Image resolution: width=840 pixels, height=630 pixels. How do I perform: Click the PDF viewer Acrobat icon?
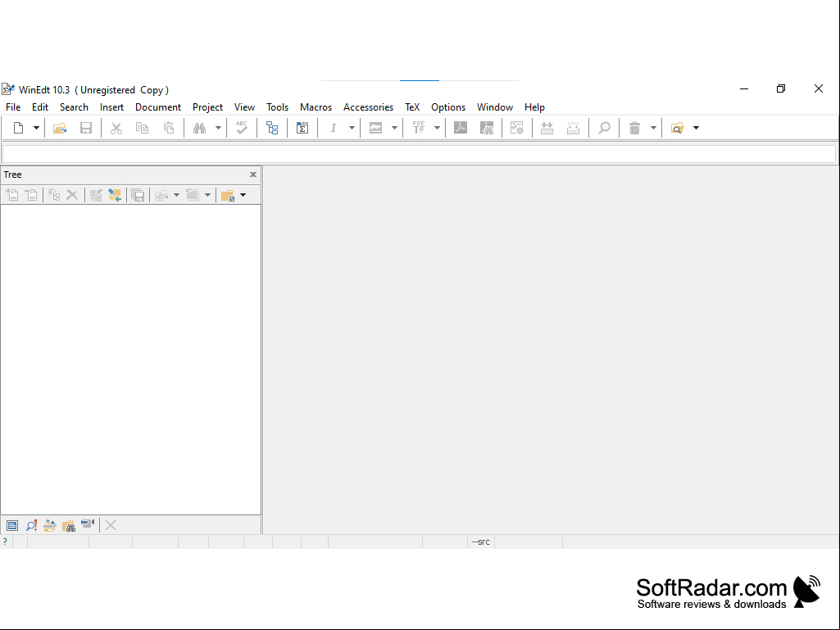coord(461,128)
